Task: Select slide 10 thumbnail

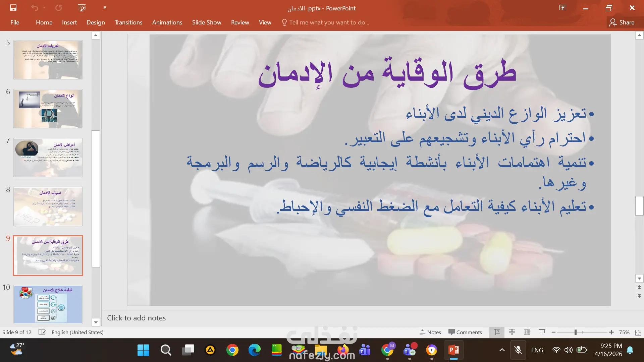Action: [x=48, y=304]
